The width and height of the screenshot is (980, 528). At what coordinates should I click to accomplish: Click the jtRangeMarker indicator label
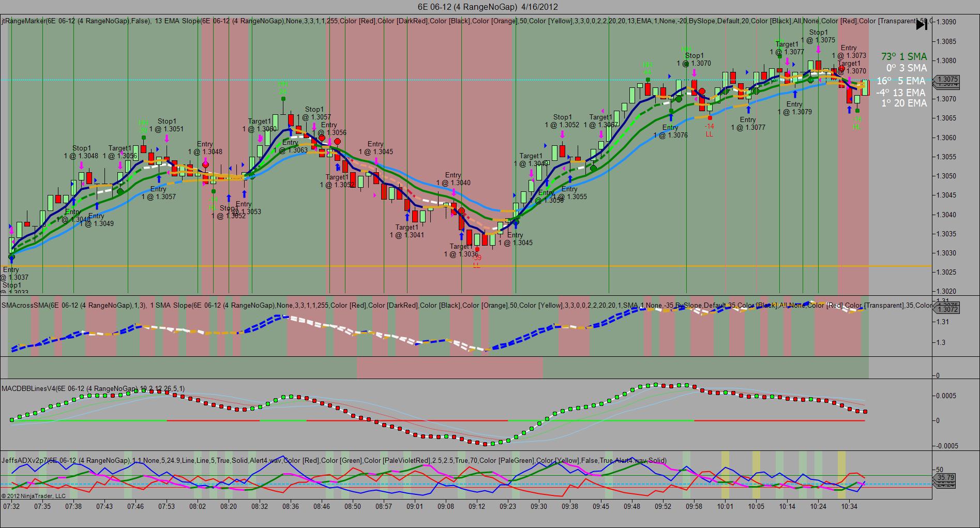pyautogui.click(x=77, y=21)
